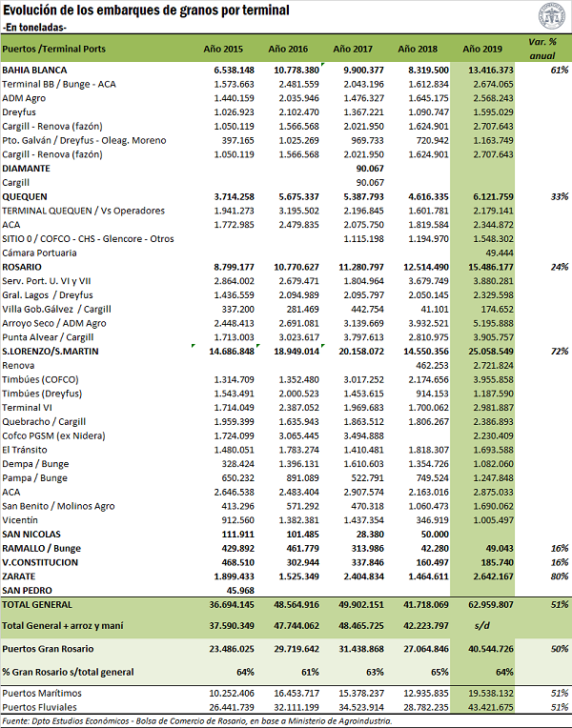This screenshot has height=728, width=572.
Task: Click the "s/d" cell in 2019 column
Action: (x=483, y=623)
